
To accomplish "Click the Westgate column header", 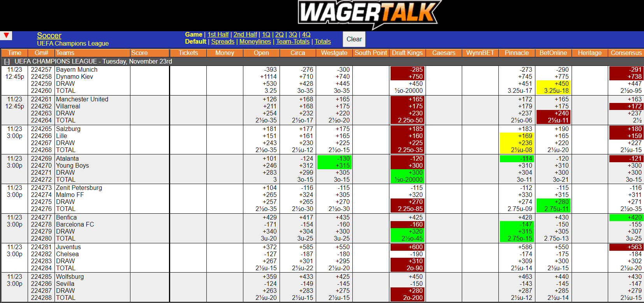I will (334, 53).
